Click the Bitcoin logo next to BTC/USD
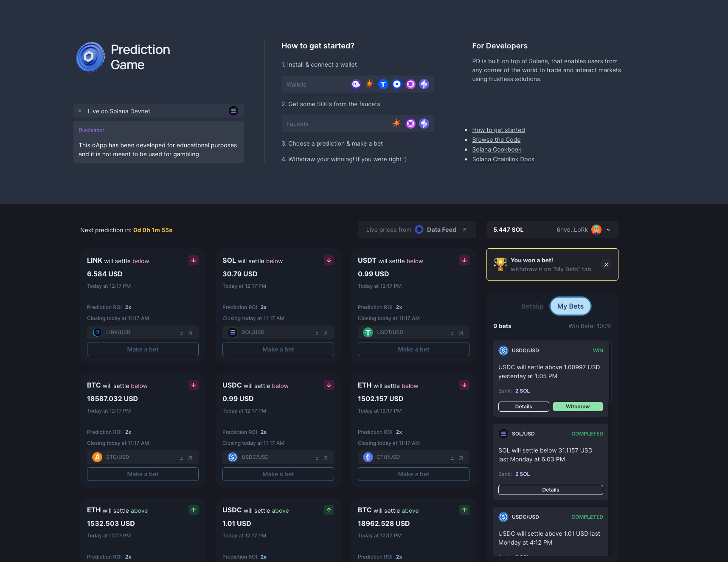Viewport: 728px width, 562px height. coord(97,457)
